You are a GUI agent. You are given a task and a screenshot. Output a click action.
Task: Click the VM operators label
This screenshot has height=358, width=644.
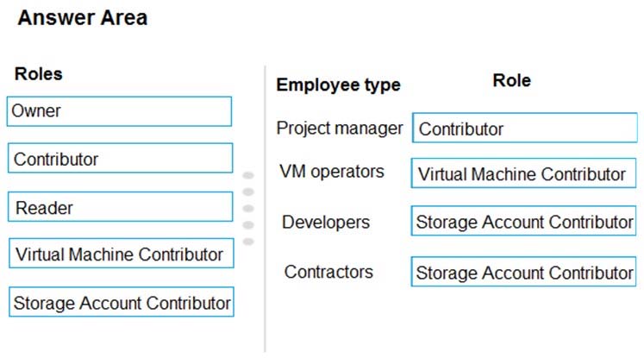[x=332, y=172]
